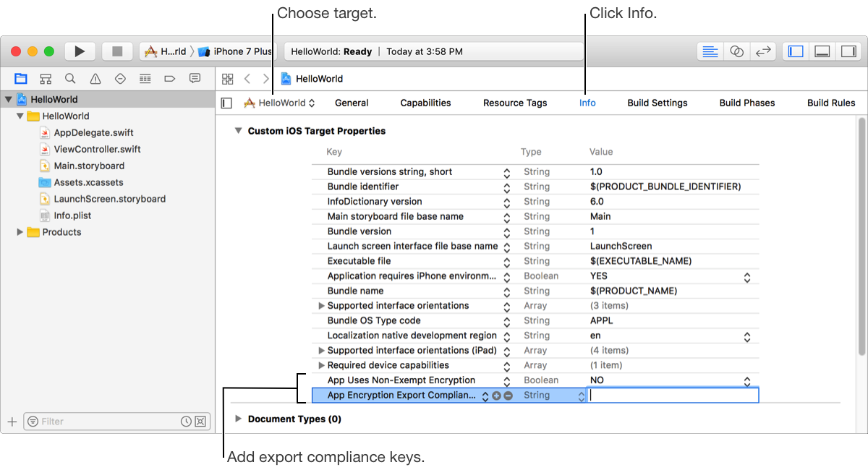Open the Report navigator speech bubble icon
Screen dimensions: 868x470
195,78
